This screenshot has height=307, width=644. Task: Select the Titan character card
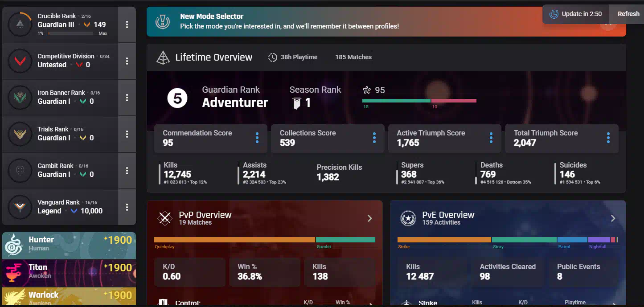tap(69, 273)
